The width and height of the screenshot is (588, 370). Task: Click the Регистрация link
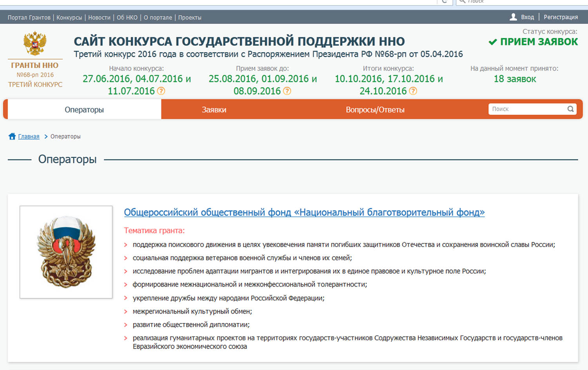pos(561,17)
